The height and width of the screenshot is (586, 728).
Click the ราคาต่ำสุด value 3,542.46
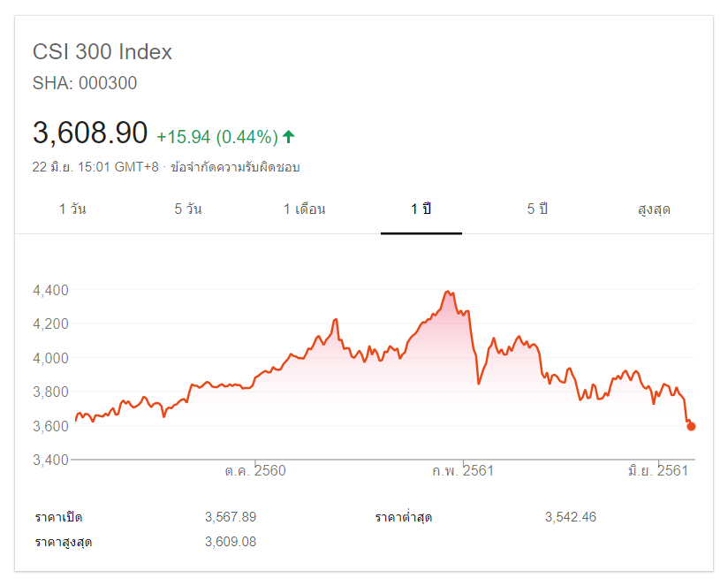click(x=571, y=517)
